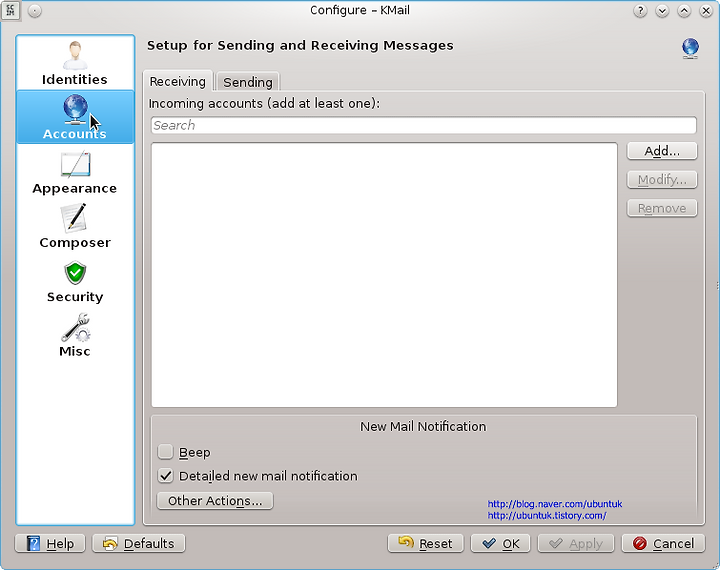The height and width of the screenshot is (570, 720).
Task: Open the Misc tools section
Action: pyautogui.click(x=75, y=335)
